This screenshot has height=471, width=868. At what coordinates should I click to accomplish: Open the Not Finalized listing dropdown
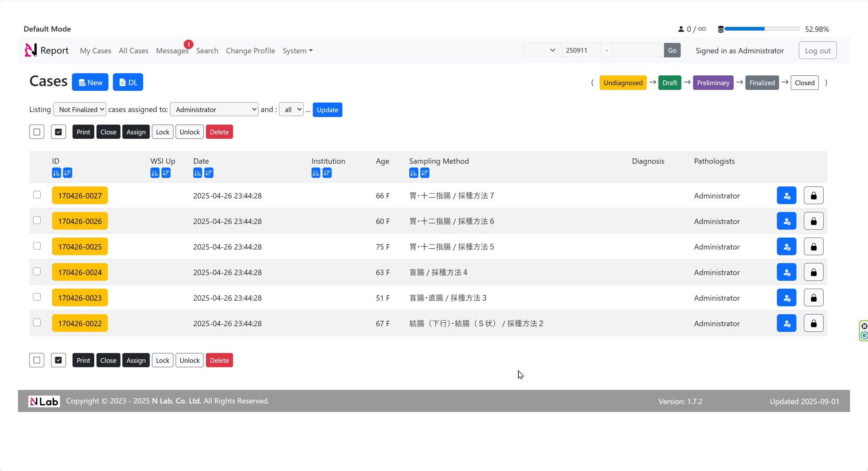point(80,110)
